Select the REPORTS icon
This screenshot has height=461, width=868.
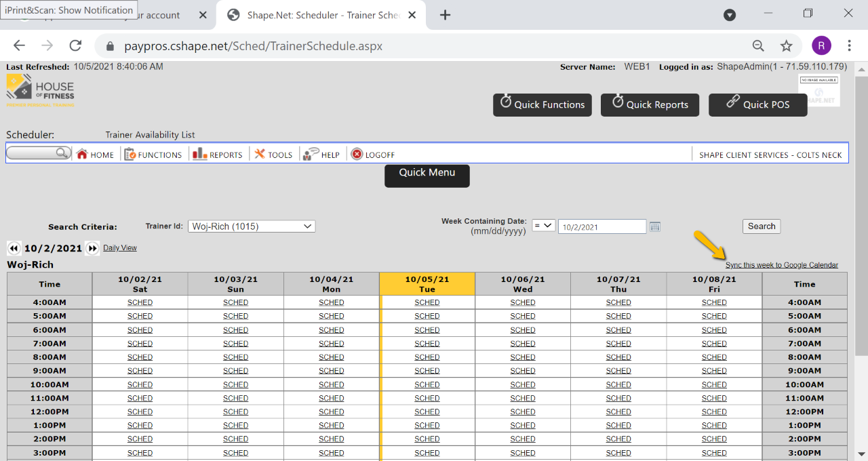(x=200, y=154)
